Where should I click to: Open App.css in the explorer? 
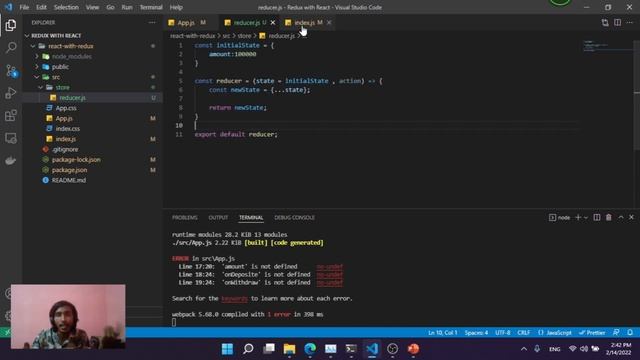tap(93, 108)
